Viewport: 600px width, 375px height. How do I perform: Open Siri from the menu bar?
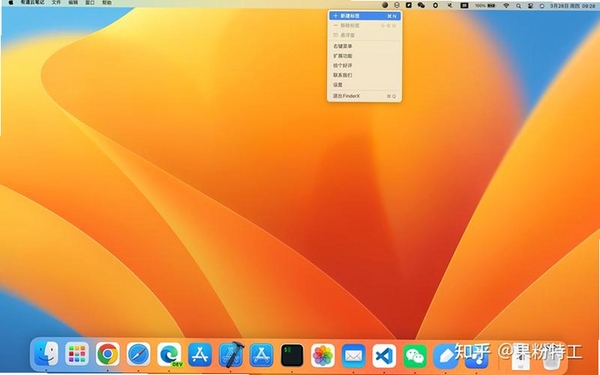(x=542, y=6)
